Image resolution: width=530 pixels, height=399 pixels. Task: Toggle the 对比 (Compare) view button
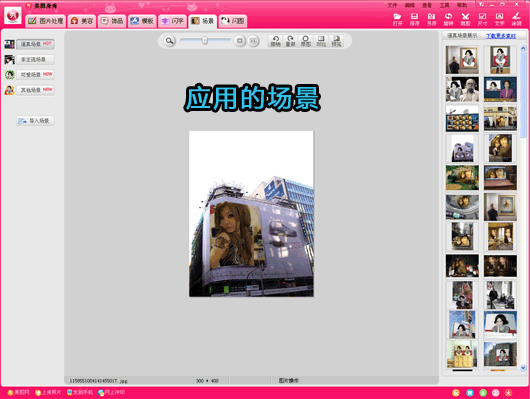point(321,41)
